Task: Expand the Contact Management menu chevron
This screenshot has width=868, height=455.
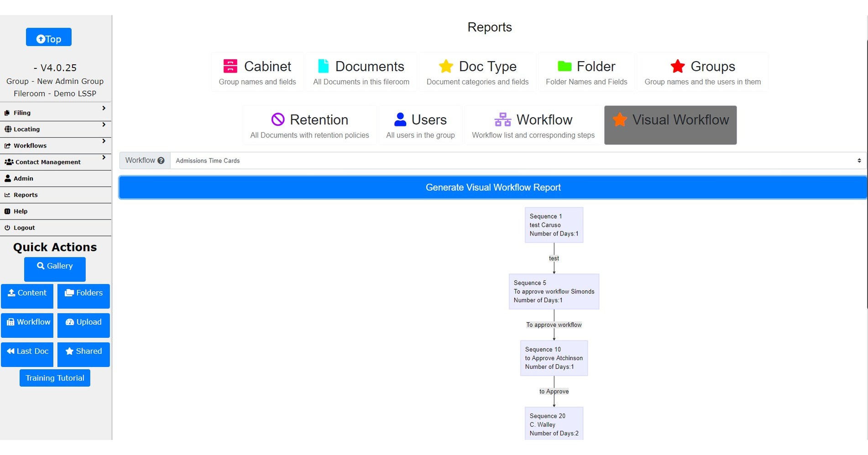Action: [104, 157]
